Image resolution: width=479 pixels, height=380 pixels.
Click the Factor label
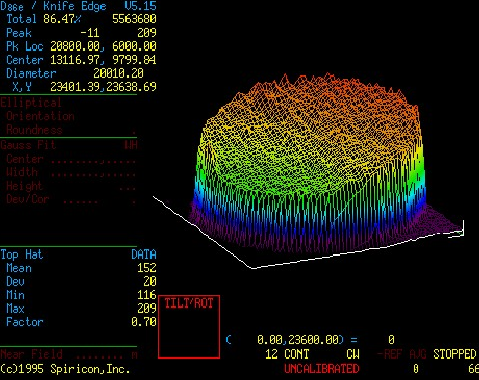[x=25, y=322]
